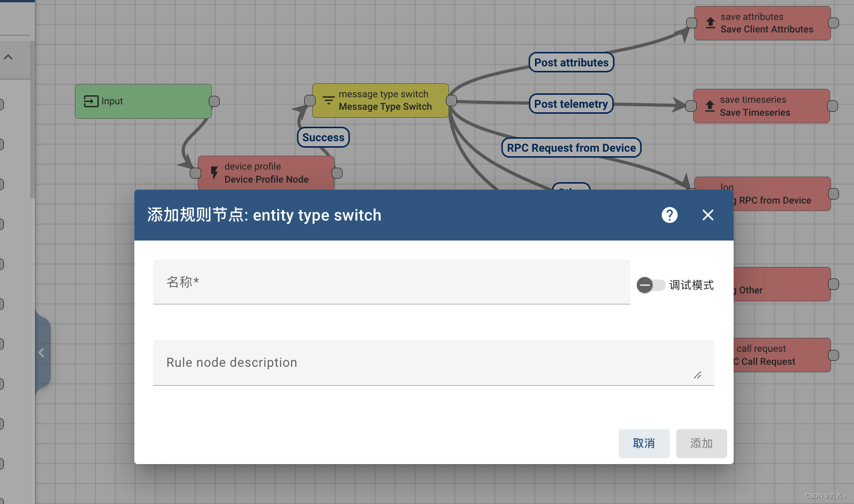This screenshot has width=854, height=504.
Task: Click the green Input node arrow icon
Action: (90, 101)
